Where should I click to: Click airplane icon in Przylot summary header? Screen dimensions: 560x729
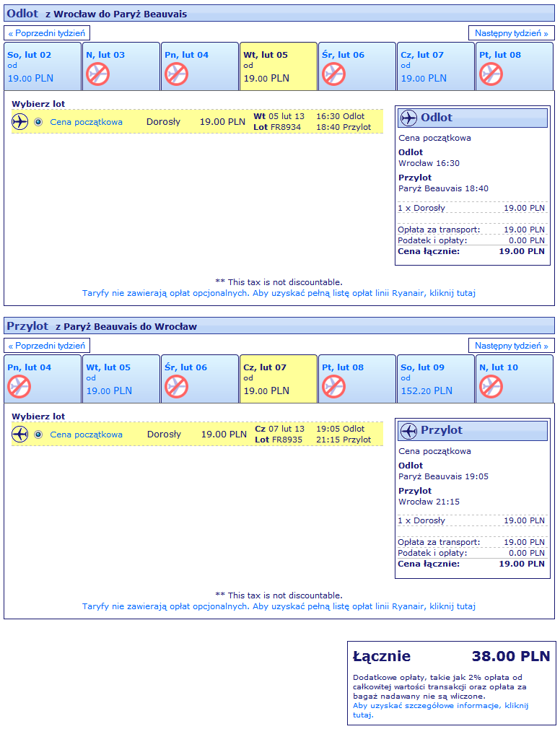(x=408, y=431)
